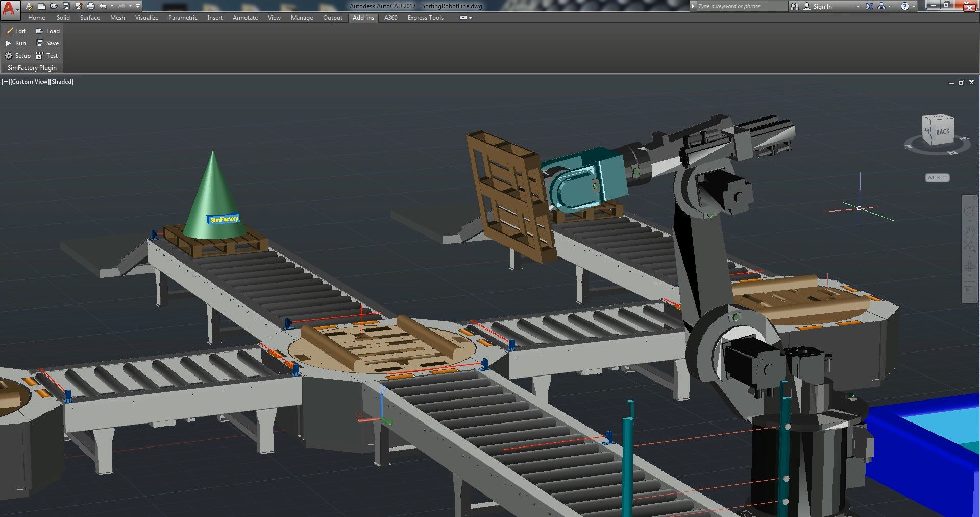The image size is (980, 517).
Task: Open the Express Tools ribbon tab
Action: coord(425,18)
